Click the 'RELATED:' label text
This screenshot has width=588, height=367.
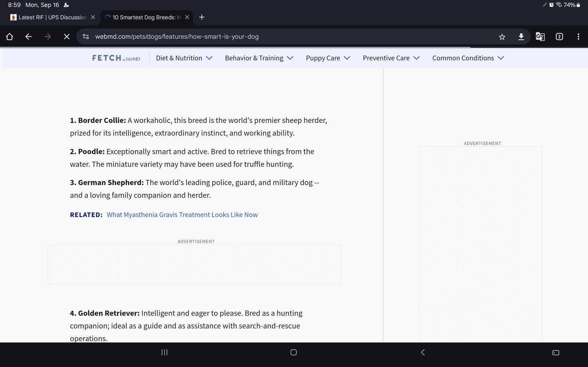pos(86,215)
